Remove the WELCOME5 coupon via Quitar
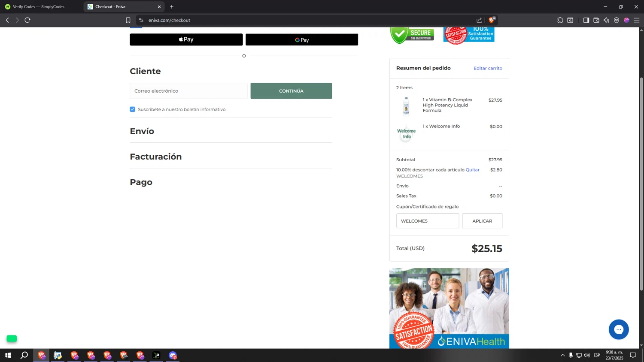This screenshot has width=644, height=362. (x=472, y=170)
